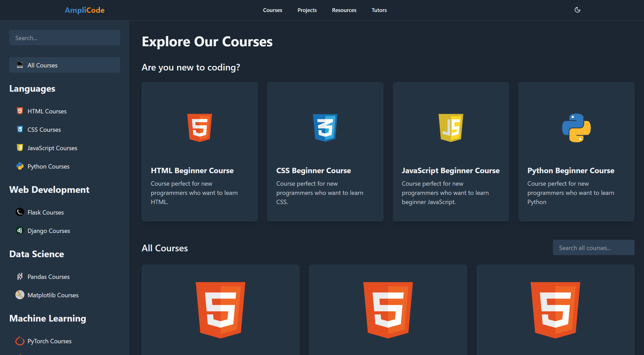Click CSS3 logo in CSS Beginner card
This screenshot has height=355, width=644.
(325, 128)
